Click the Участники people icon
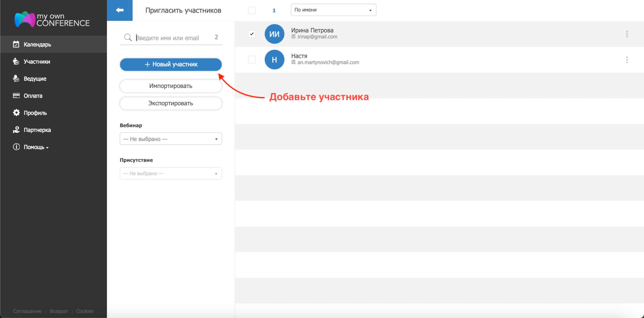 click(x=16, y=61)
